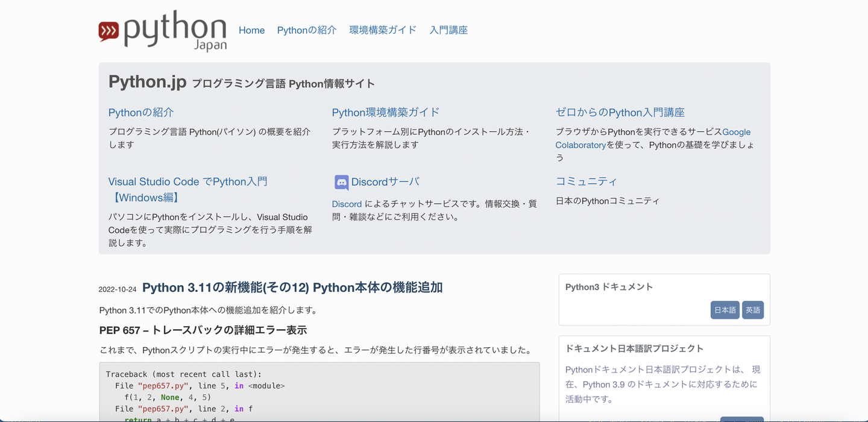The height and width of the screenshot is (422, 868).
Task: Open the 入門講座 navigation item
Action: [x=448, y=30]
